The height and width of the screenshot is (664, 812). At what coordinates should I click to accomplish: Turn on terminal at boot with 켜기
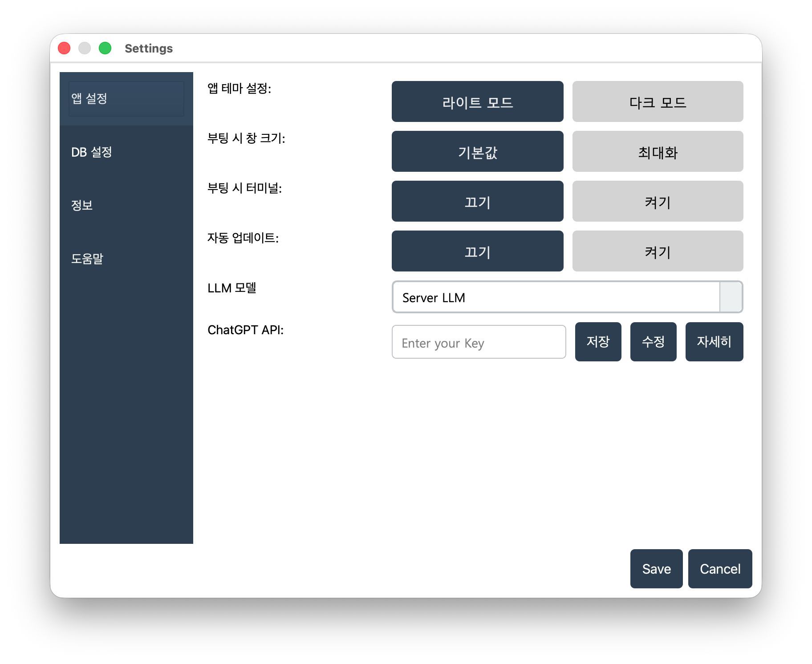(x=658, y=201)
